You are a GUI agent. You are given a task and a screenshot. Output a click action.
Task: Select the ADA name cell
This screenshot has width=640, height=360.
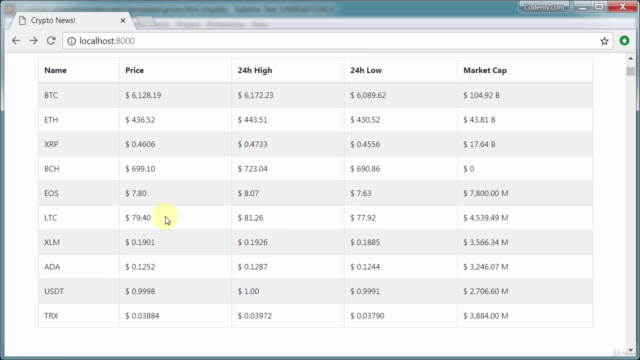(52, 267)
